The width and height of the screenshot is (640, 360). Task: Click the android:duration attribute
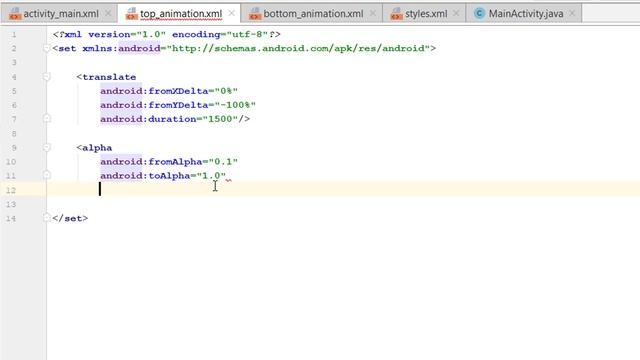tap(148, 119)
